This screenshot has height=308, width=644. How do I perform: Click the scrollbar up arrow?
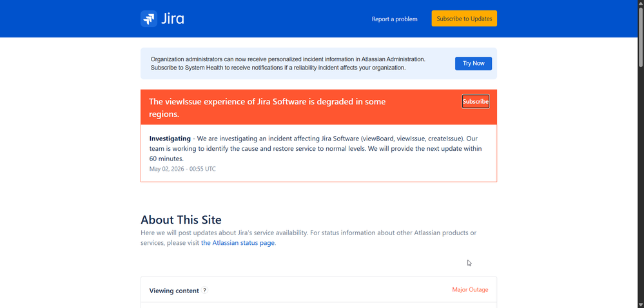tap(641, 3)
